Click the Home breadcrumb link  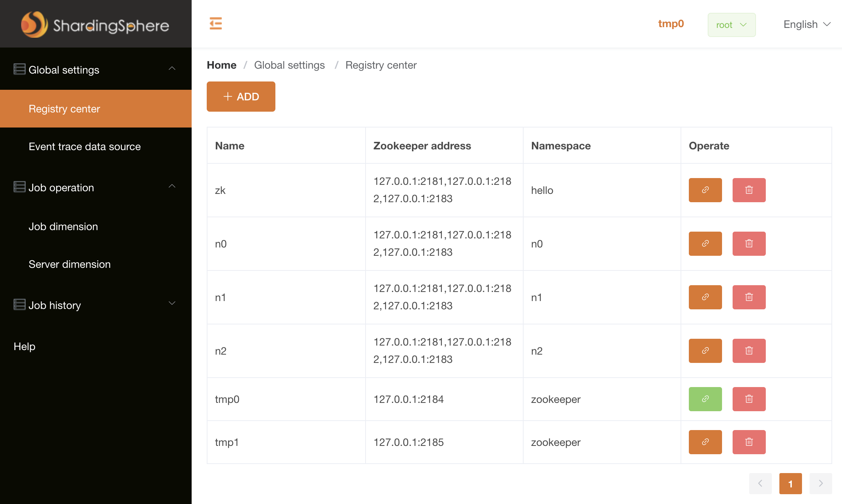221,65
